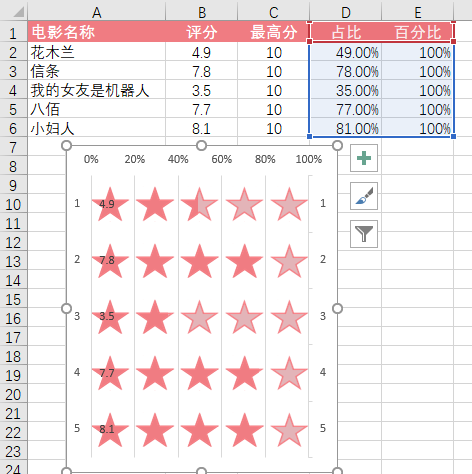Image resolution: width=472 pixels, height=474 pixels.
Task: Click the 100% chart axis label
Action: coord(309,159)
